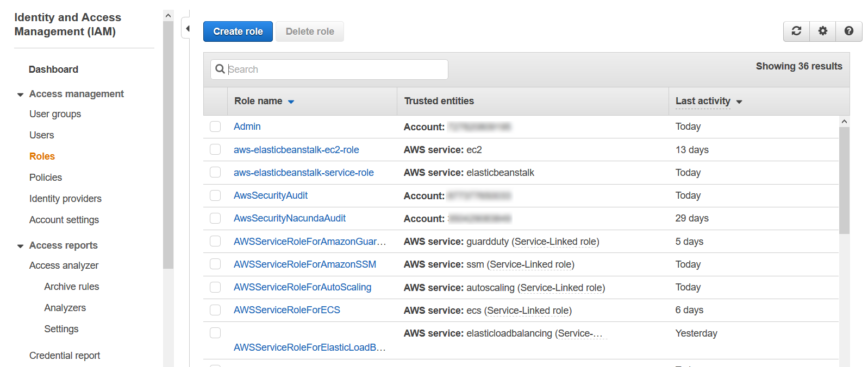The width and height of the screenshot is (868, 367).
Task: Click the autoscaling Service-Linked role cell
Action: click(x=504, y=288)
